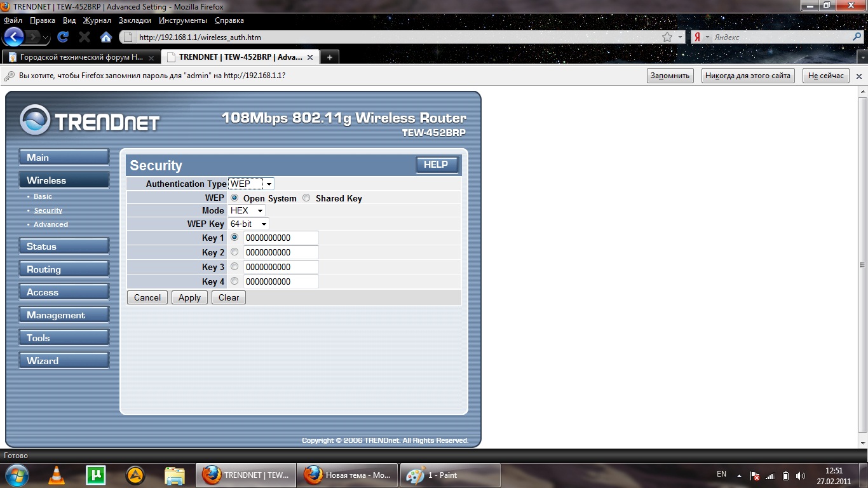The image size is (868, 488).
Task: Dismiss the password notification bar
Action: (x=859, y=76)
